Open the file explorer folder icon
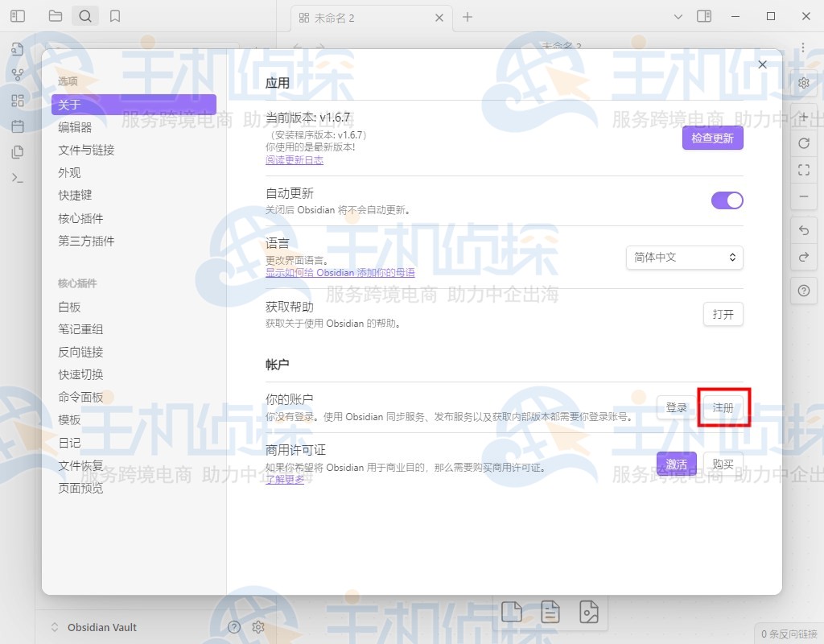824x644 pixels. pyautogui.click(x=55, y=15)
